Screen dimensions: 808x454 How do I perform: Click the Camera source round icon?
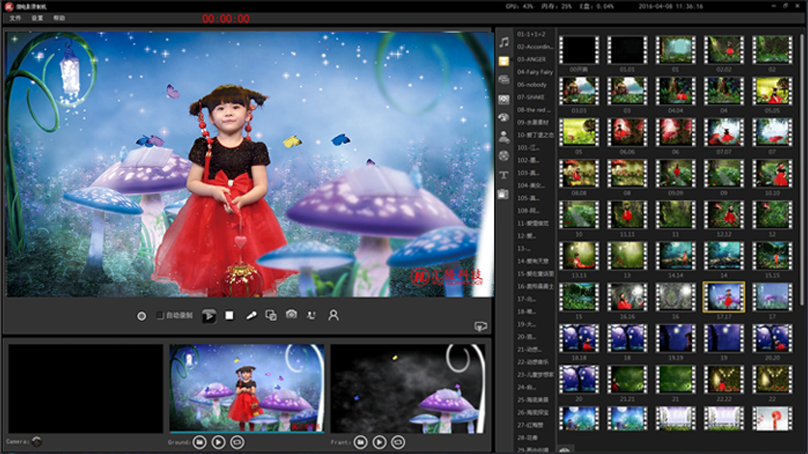[37, 441]
